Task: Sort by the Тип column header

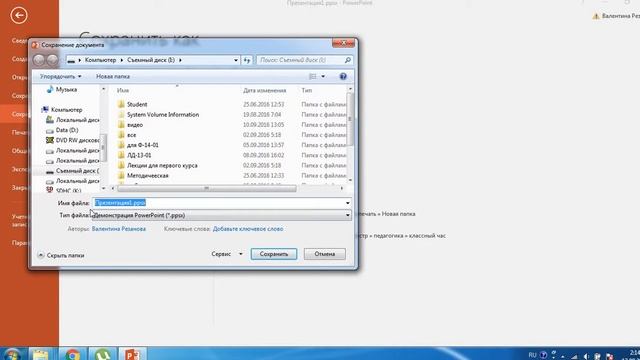Action: click(307, 91)
